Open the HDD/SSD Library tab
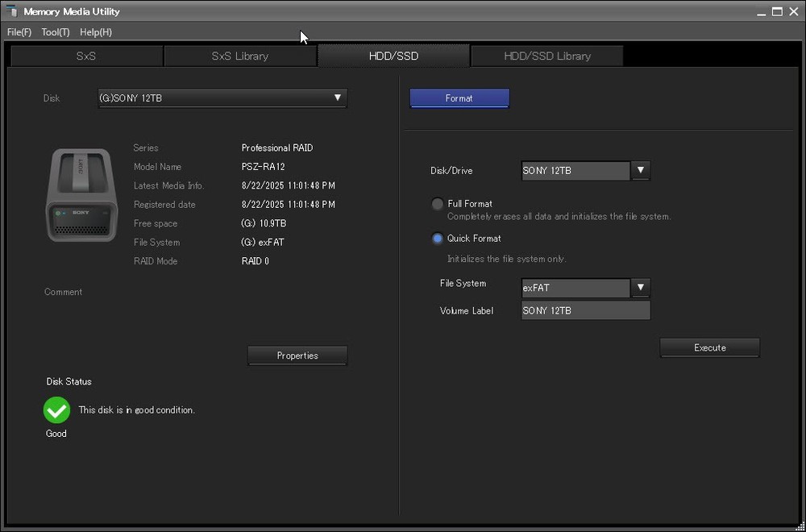 (x=547, y=56)
